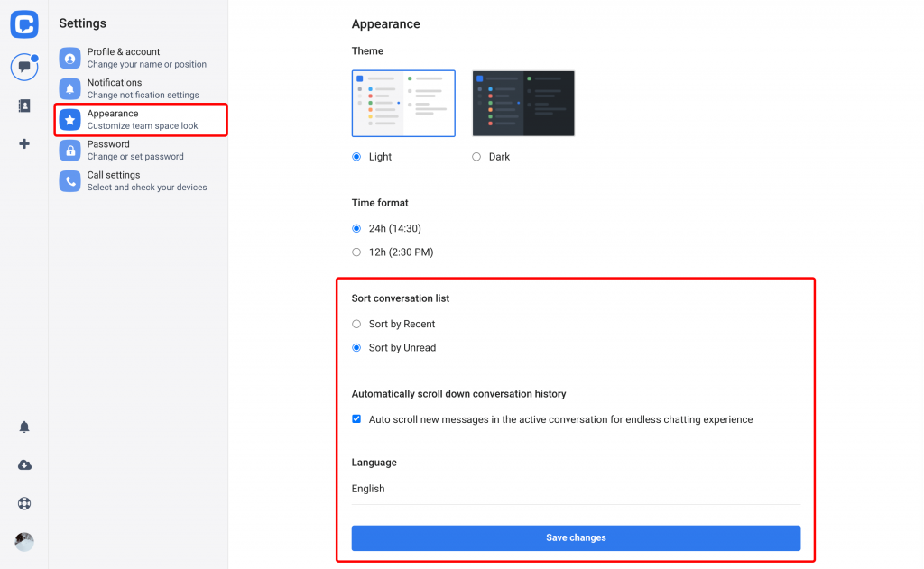Click the Profile & account icon
The width and height of the screenshot is (924, 569).
(x=69, y=59)
